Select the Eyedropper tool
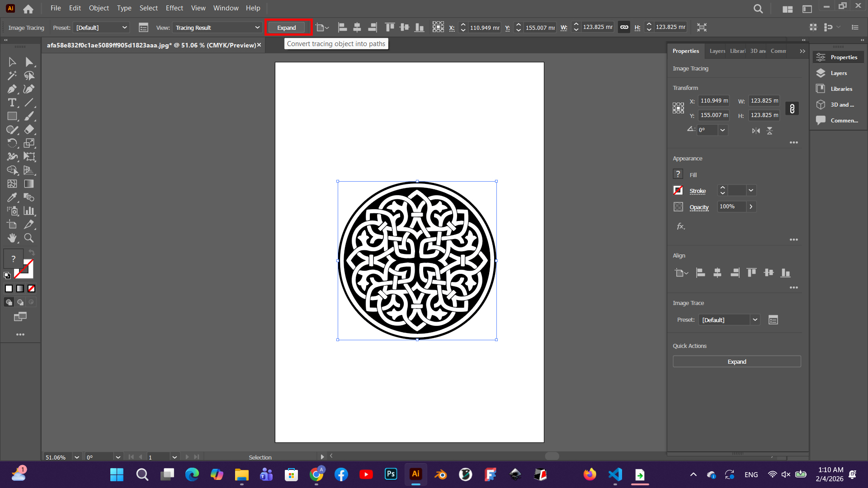 [12, 197]
